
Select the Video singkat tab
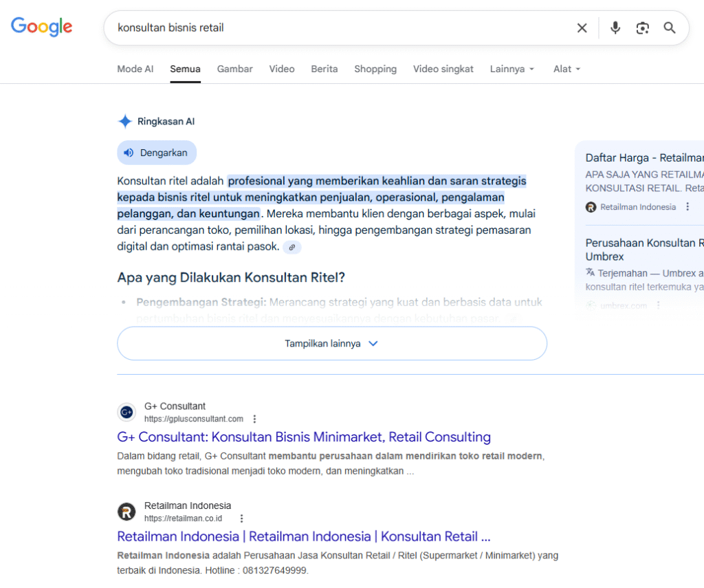coord(443,69)
